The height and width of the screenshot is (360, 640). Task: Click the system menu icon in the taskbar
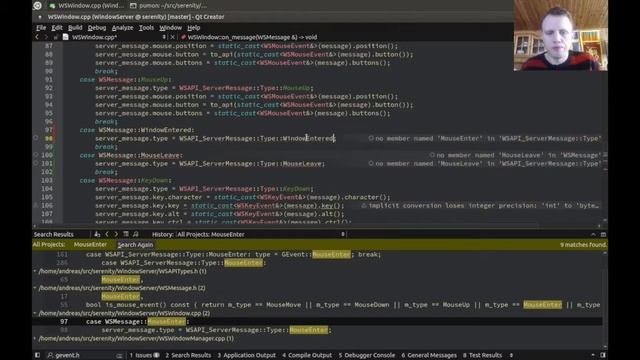38,6
